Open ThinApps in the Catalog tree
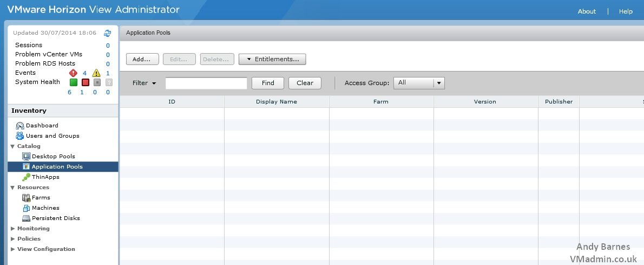This screenshot has width=644, height=265. click(x=45, y=177)
